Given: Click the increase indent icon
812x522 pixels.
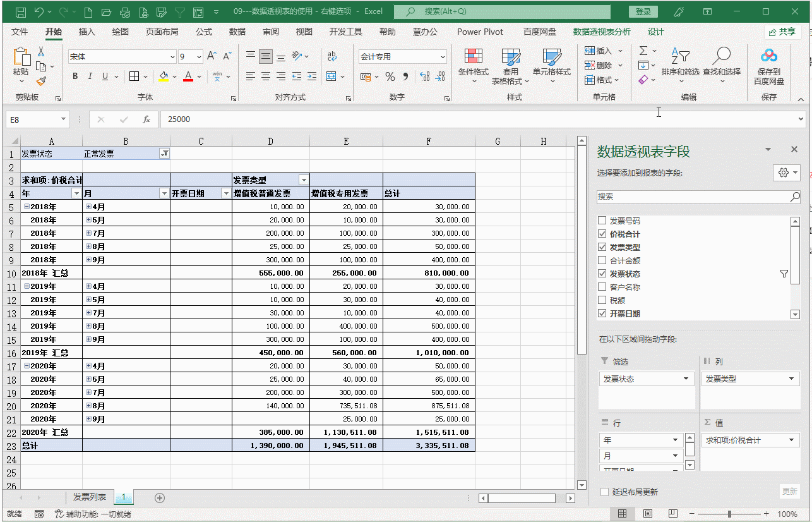Looking at the screenshot, I should coord(312,76).
